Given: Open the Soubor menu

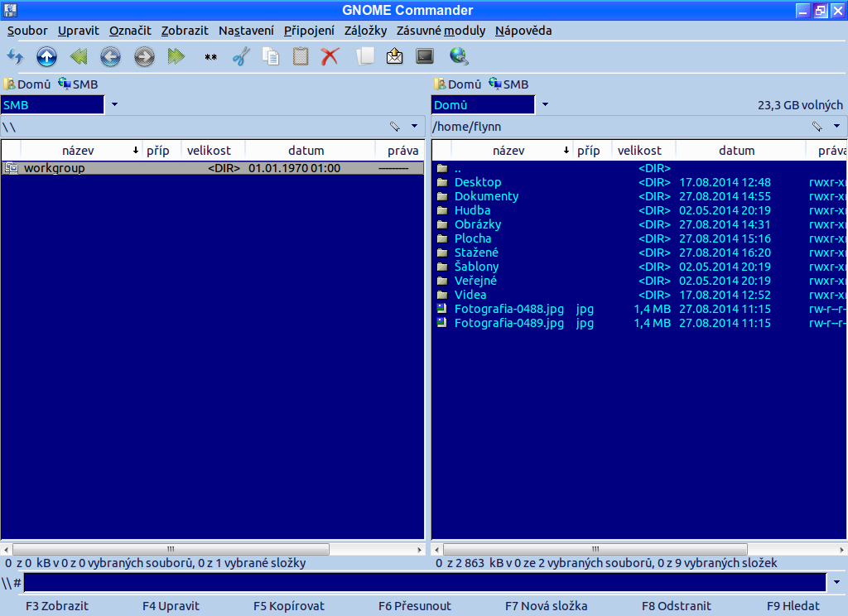Looking at the screenshot, I should click(27, 31).
